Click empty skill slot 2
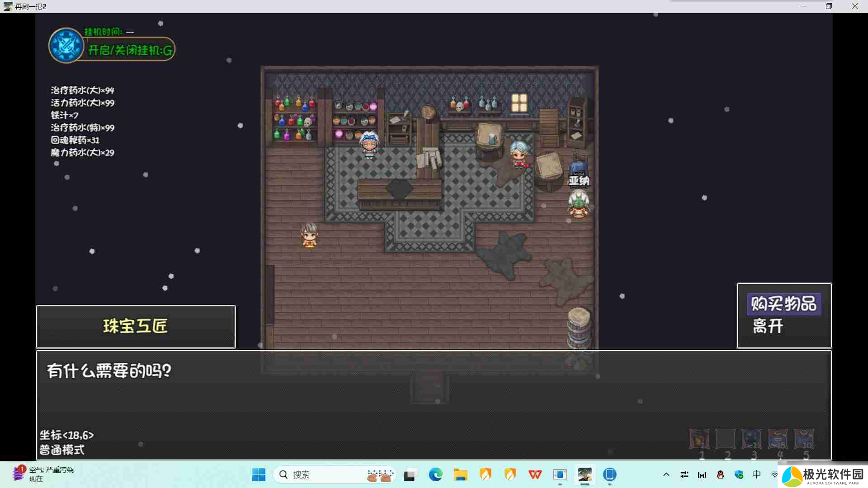Viewport: 868px width, 488px height. (x=725, y=439)
